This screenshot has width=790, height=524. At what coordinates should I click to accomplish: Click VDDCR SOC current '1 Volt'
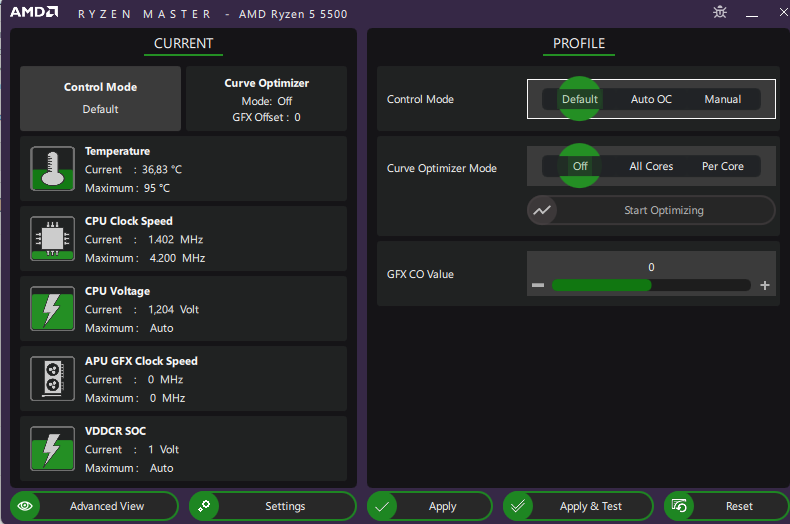163,450
